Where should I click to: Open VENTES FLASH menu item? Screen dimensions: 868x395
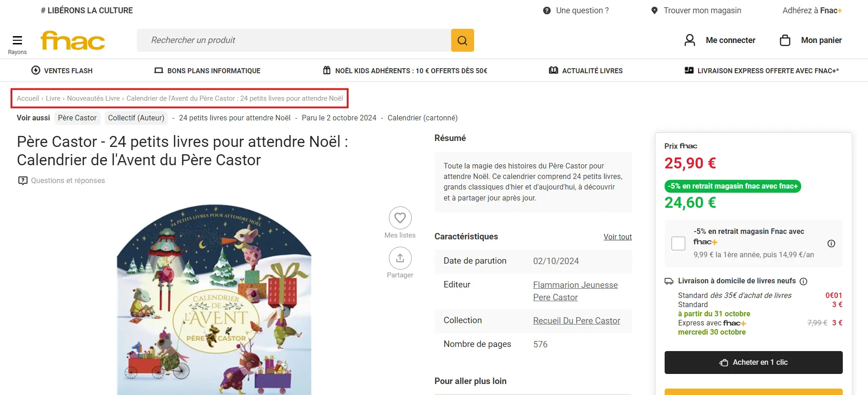pos(62,70)
